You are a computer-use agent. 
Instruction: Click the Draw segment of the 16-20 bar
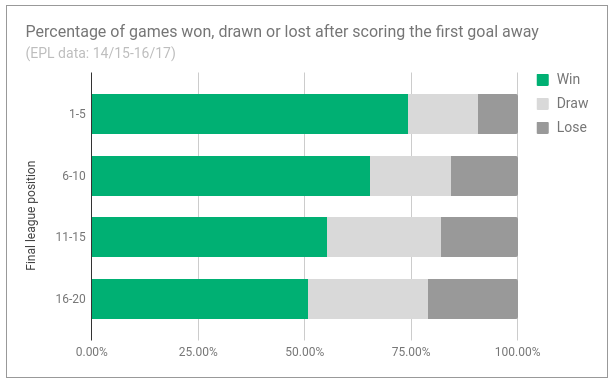tap(368, 299)
